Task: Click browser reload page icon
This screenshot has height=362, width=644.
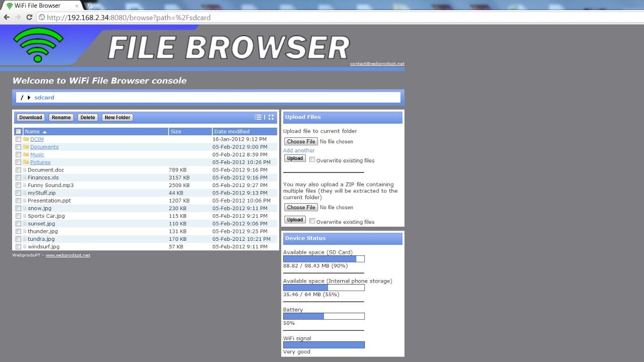Action: (29, 17)
